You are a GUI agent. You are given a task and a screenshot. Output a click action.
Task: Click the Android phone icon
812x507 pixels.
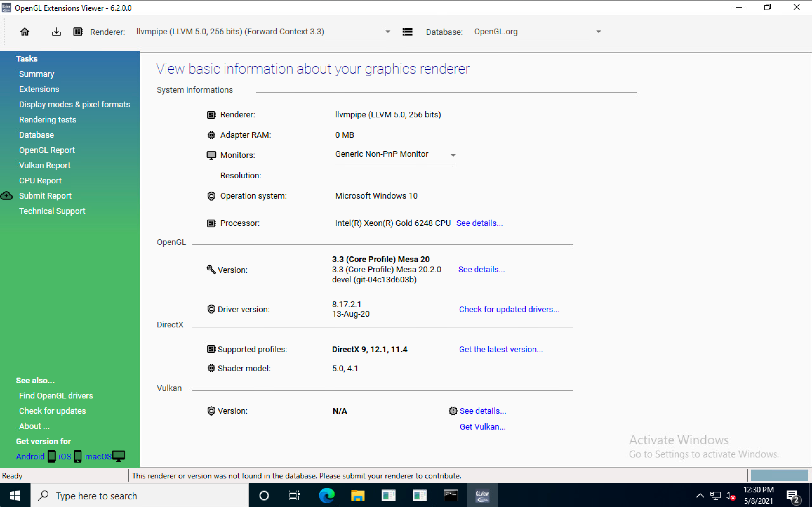pyautogui.click(x=51, y=456)
